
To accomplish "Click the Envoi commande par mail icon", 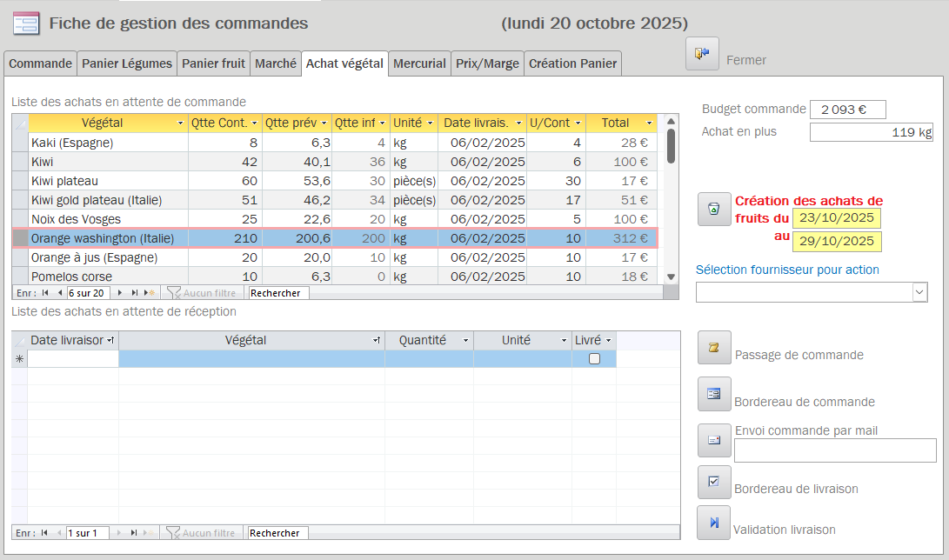I will pos(714,440).
